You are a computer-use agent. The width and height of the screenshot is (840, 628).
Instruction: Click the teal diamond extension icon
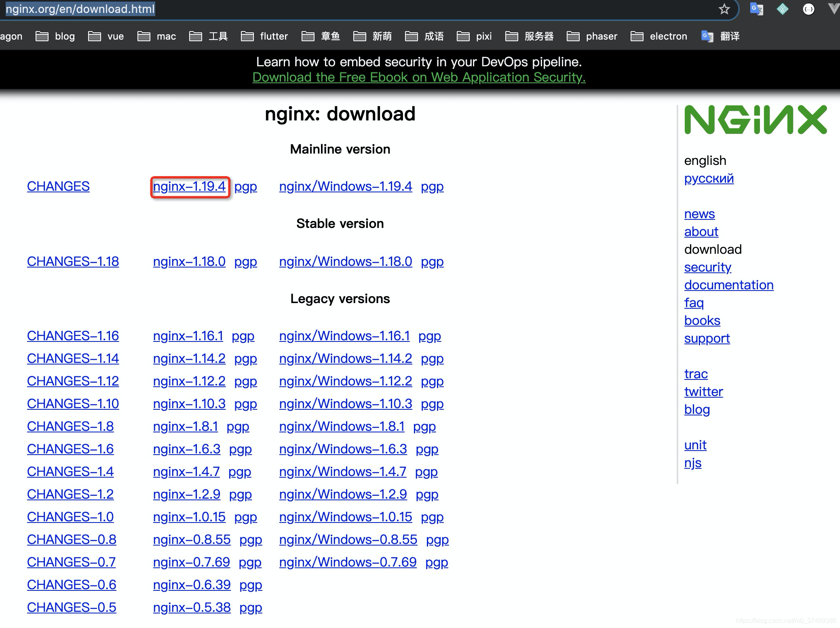point(782,9)
